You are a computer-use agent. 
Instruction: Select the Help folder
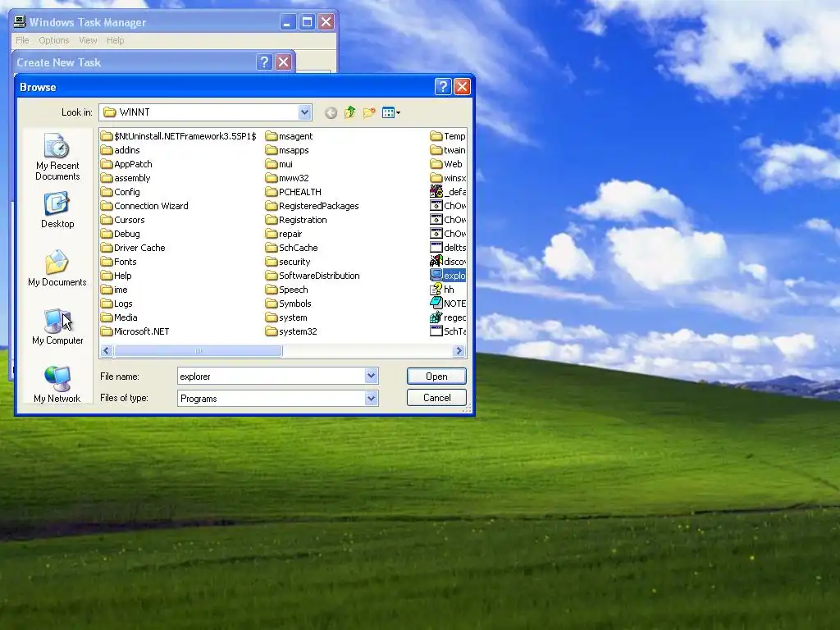pos(116,276)
